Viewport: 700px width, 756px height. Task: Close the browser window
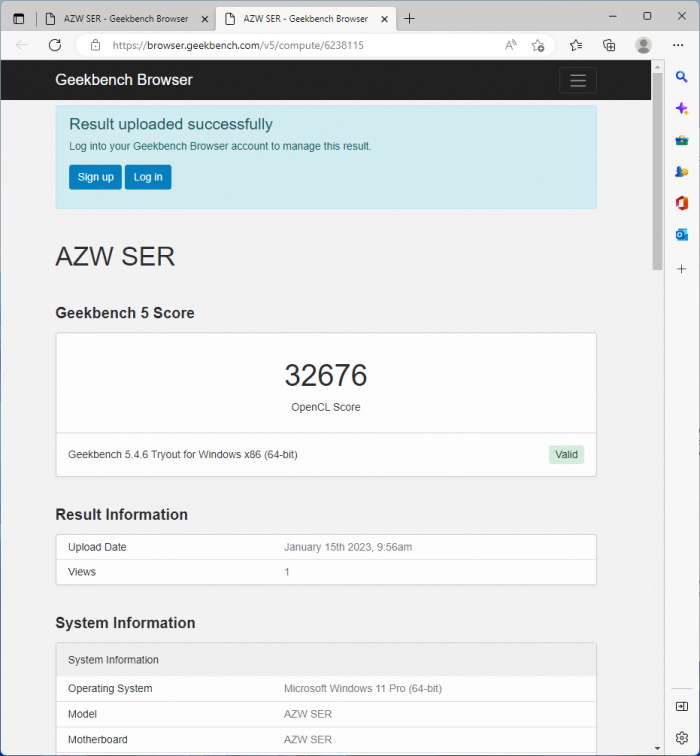click(x=682, y=16)
